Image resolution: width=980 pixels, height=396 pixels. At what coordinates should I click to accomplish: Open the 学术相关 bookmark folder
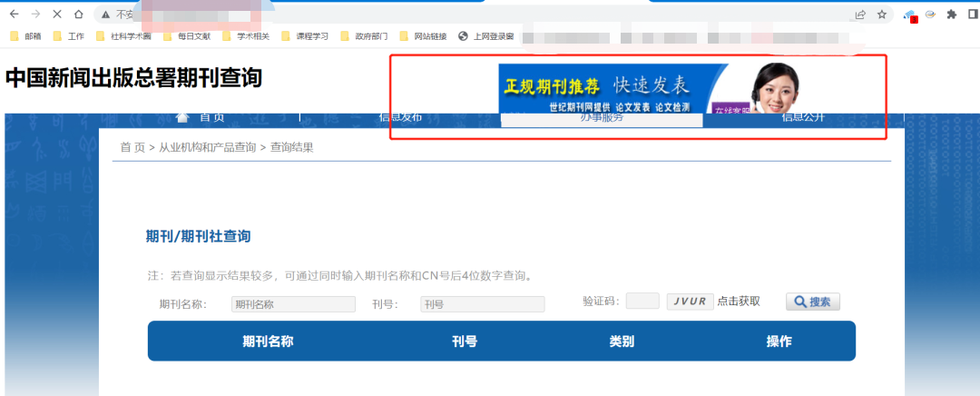246,36
